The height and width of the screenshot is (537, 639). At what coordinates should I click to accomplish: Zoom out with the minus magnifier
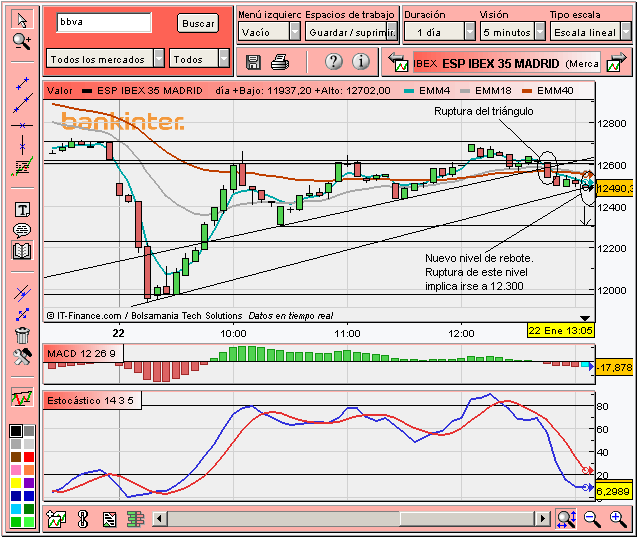point(592,519)
